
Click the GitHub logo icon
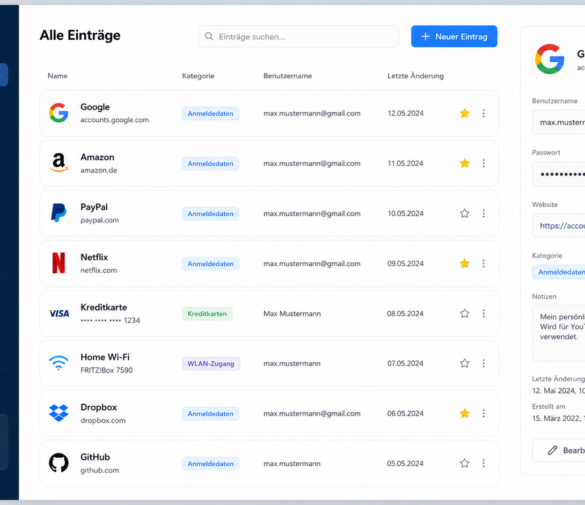pyautogui.click(x=59, y=463)
